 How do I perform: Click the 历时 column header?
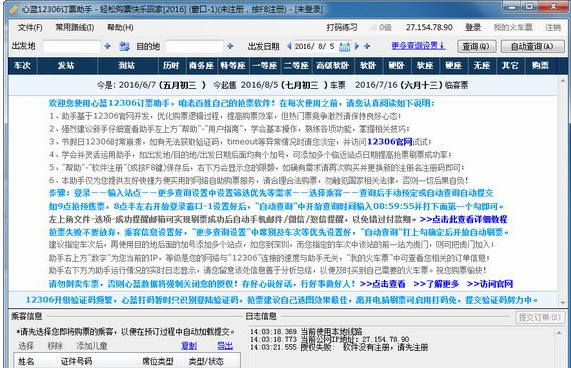coord(171,66)
